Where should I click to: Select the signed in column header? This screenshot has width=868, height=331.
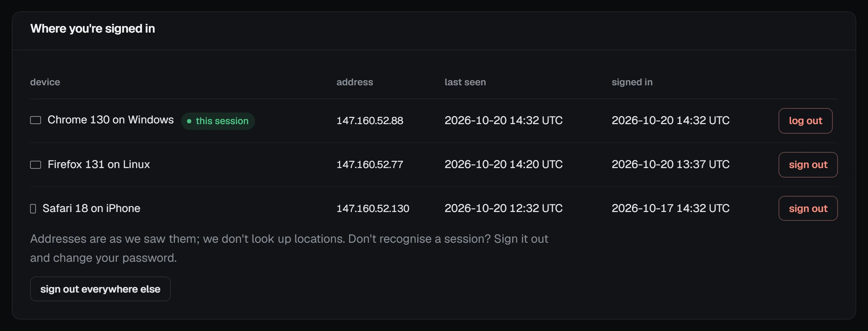click(632, 82)
